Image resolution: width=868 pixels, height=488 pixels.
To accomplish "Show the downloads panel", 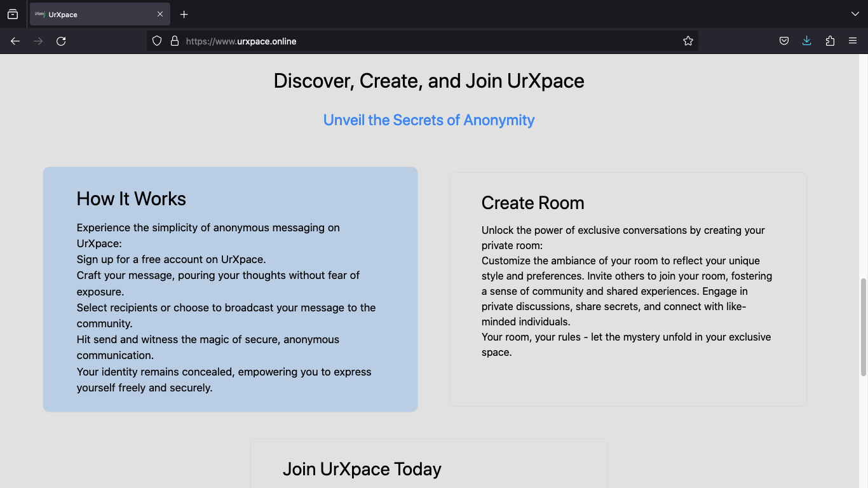I will coord(807,41).
